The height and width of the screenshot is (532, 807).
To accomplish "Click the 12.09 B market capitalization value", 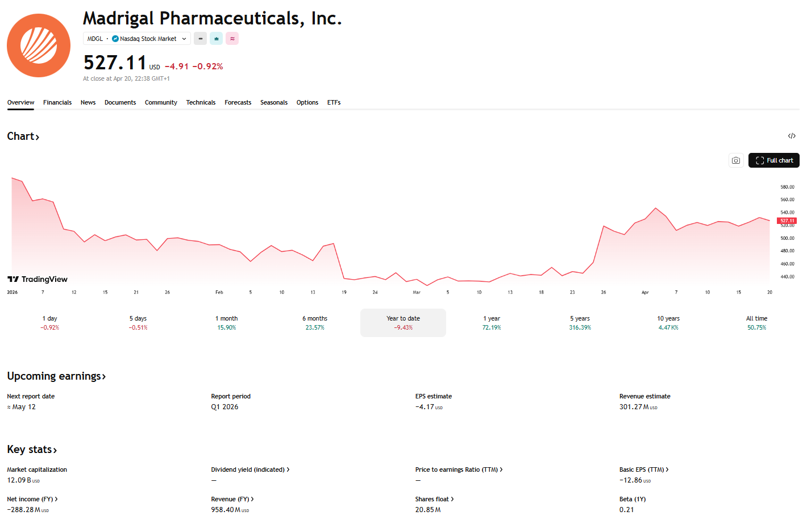I will click(x=23, y=480).
